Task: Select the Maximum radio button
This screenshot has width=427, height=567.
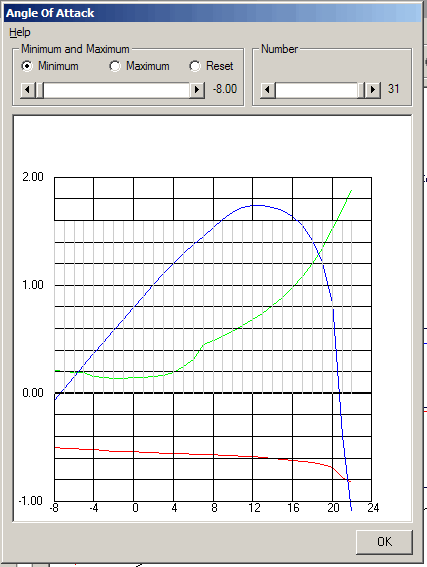Action: coord(115,66)
